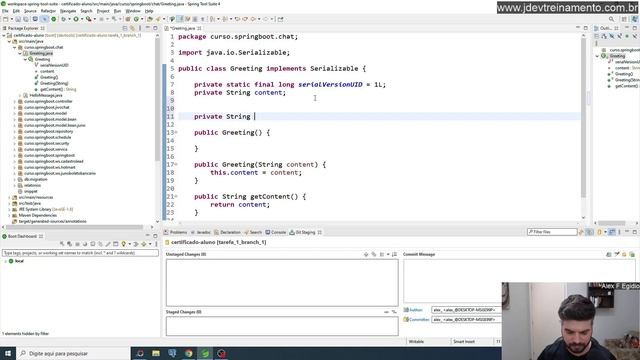Switch to the Search tab in bottom panel
Viewport: 640px width, 360px height.
click(253, 232)
